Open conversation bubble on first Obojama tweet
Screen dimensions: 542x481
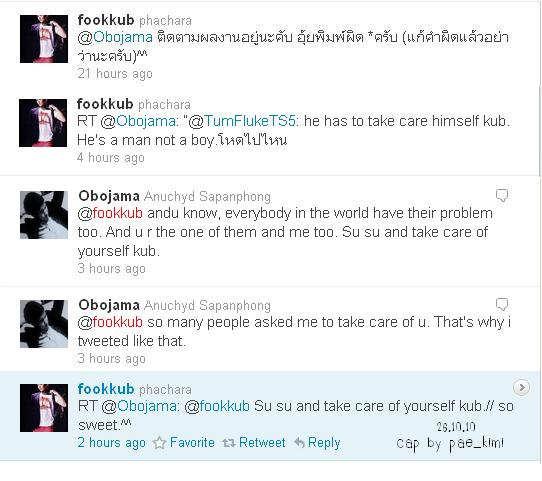tap(502, 195)
